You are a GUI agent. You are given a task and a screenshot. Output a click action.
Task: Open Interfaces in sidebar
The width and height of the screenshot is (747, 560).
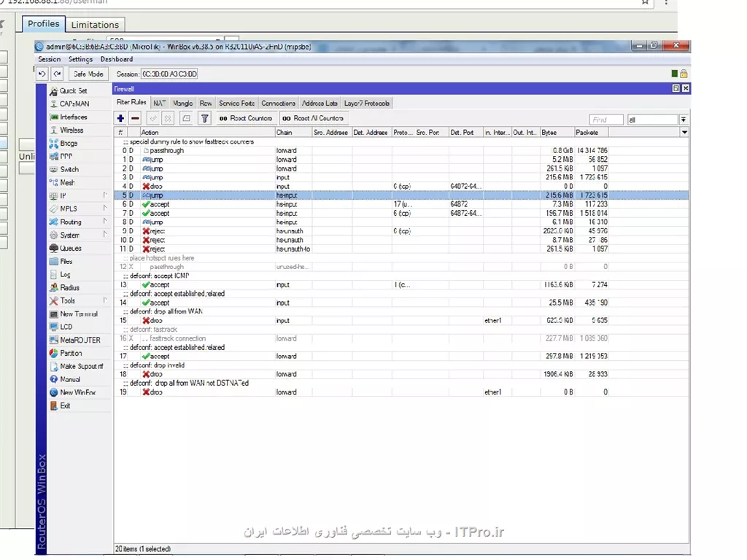click(74, 117)
